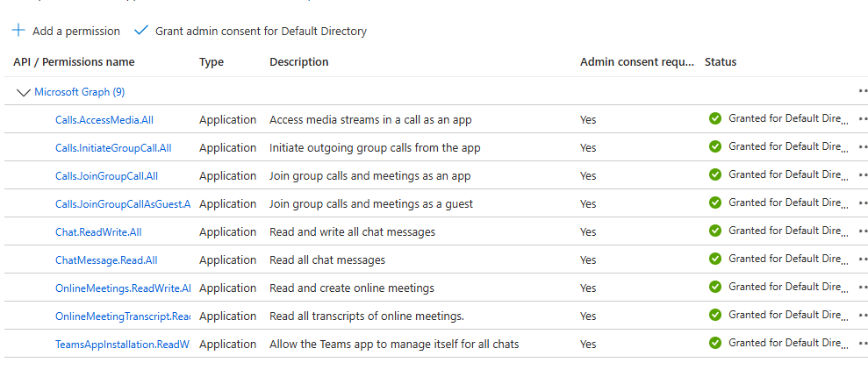Open more options for ChatMessage.Read.All row
868x391 pixels.
(863, 259)
